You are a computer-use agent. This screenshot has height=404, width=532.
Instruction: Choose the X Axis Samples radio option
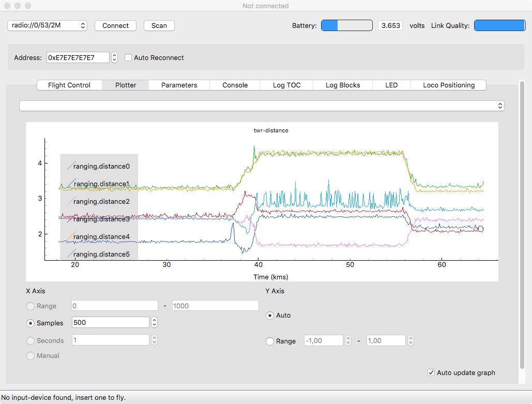tap(31, 323)
